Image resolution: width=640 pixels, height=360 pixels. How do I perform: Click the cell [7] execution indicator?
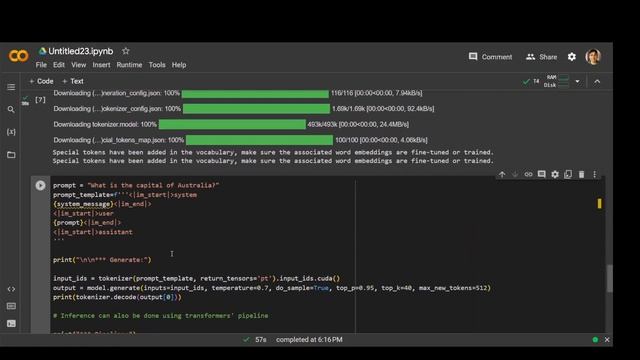point(40,100)
